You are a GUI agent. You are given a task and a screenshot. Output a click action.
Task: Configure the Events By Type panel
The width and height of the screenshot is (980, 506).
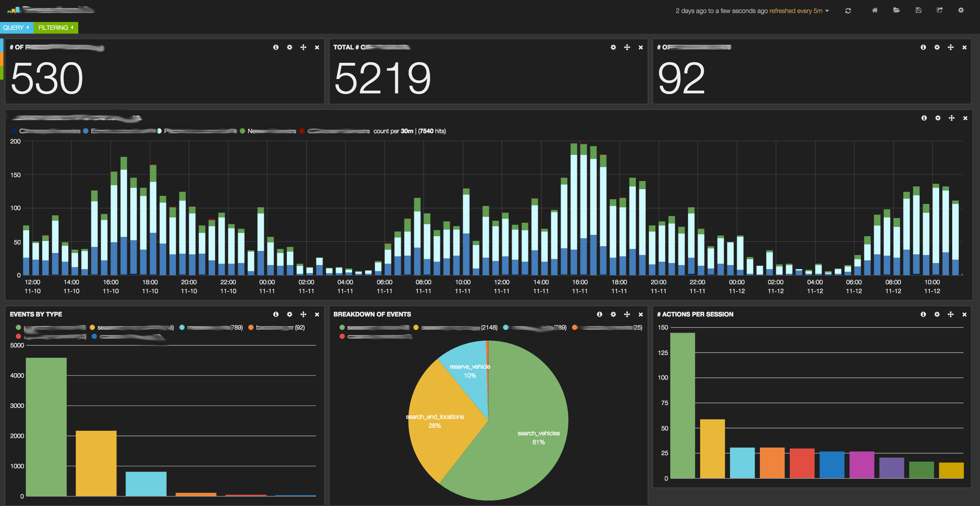[x=289, y=314]
